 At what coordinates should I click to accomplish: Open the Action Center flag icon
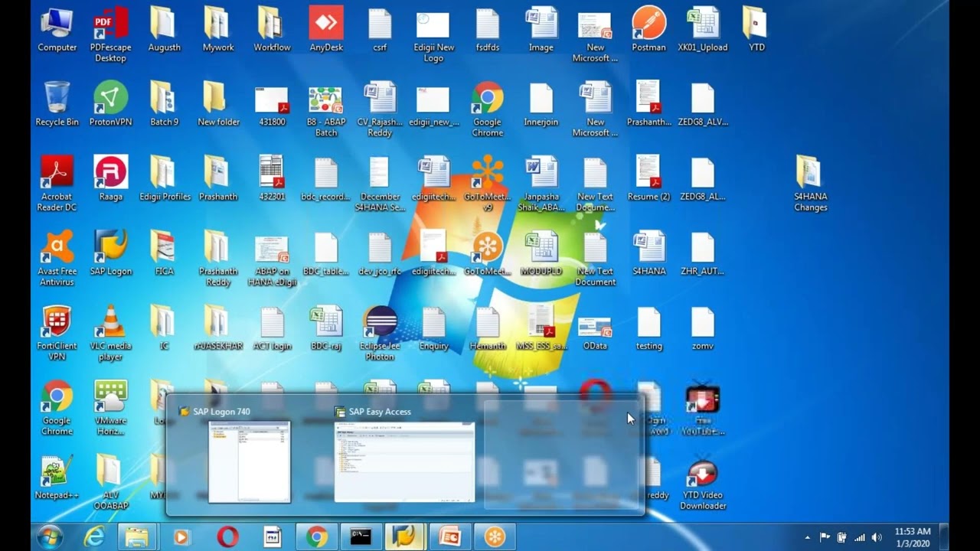click(x=825, y=537)
